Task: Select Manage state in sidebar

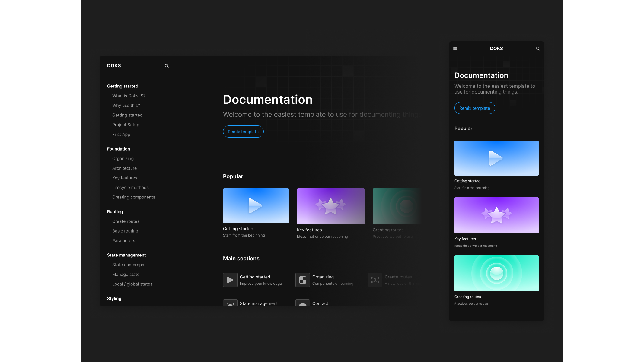Action: click(x=126, y=275)
